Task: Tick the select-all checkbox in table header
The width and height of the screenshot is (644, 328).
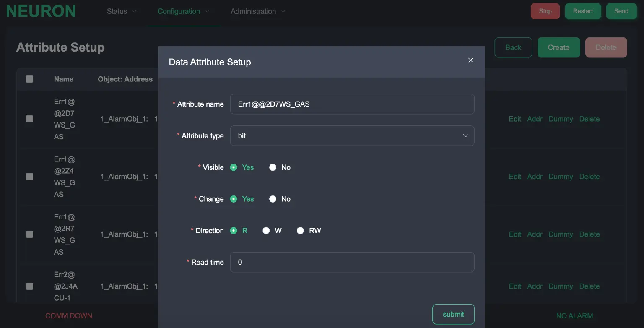Action: click(29, 79)
